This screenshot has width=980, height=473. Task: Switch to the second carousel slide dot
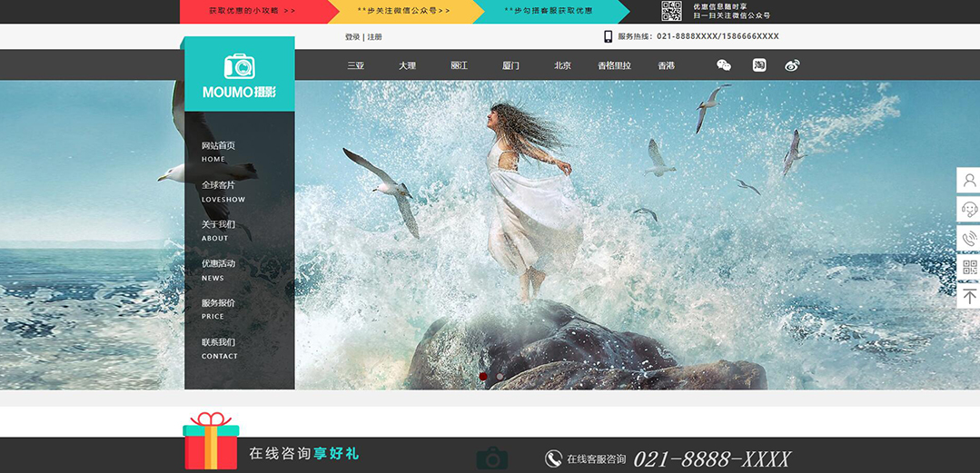500,376
